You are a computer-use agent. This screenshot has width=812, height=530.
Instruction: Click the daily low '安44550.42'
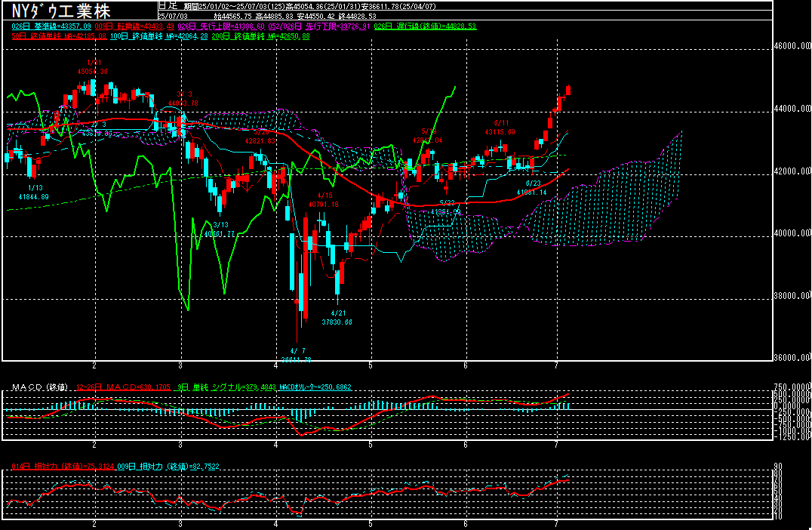click(316, 16)
